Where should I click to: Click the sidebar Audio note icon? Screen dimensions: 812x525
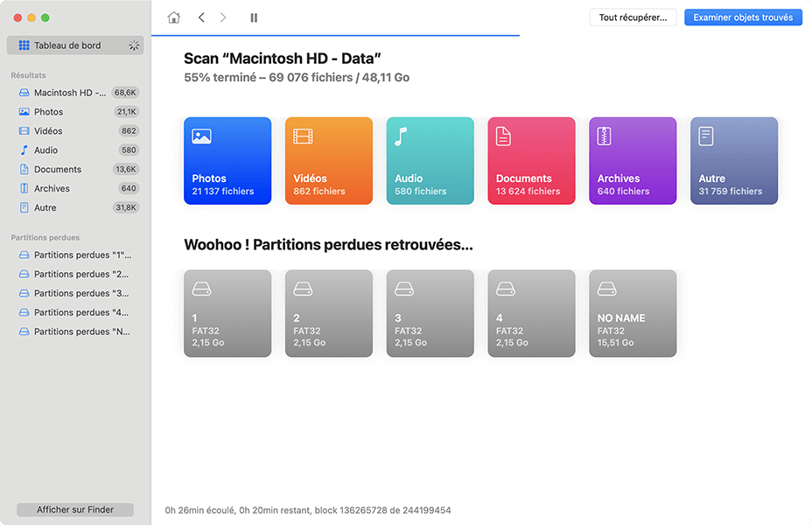tap(24, 150)
